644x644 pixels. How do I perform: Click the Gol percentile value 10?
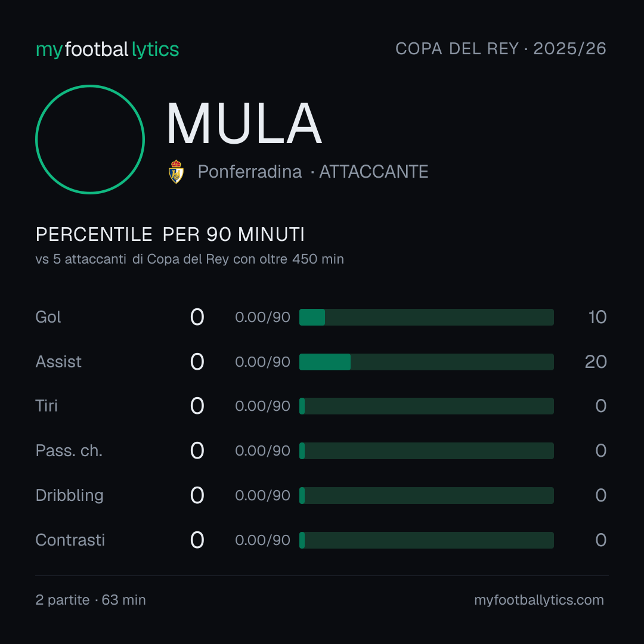(x=597, y=317)
